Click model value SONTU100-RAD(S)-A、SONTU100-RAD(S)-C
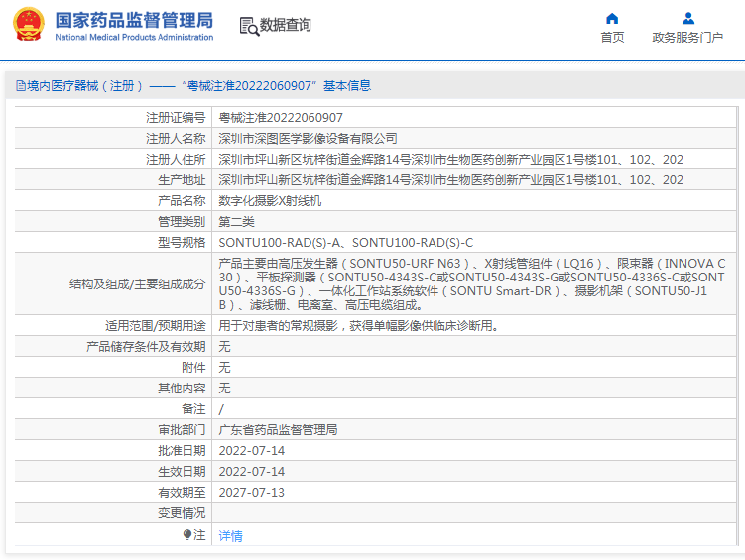This screenshot has width=745, height=560. [x=346, y=243]
